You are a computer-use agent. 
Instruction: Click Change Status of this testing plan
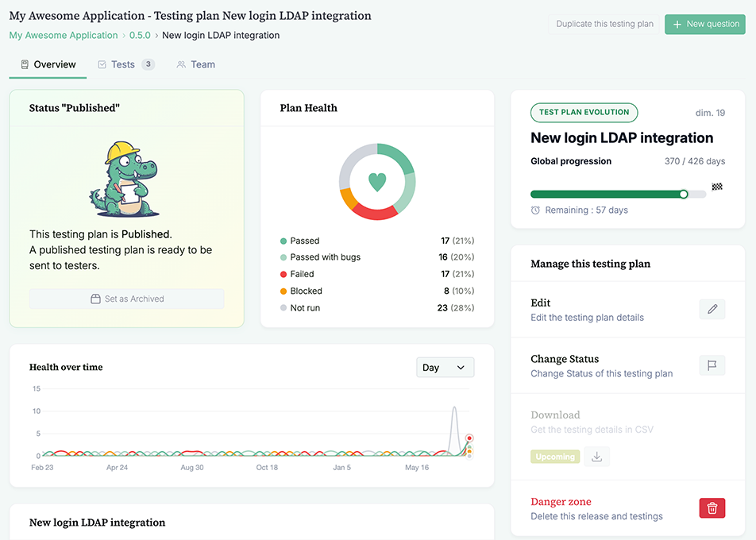pos(601,374)
